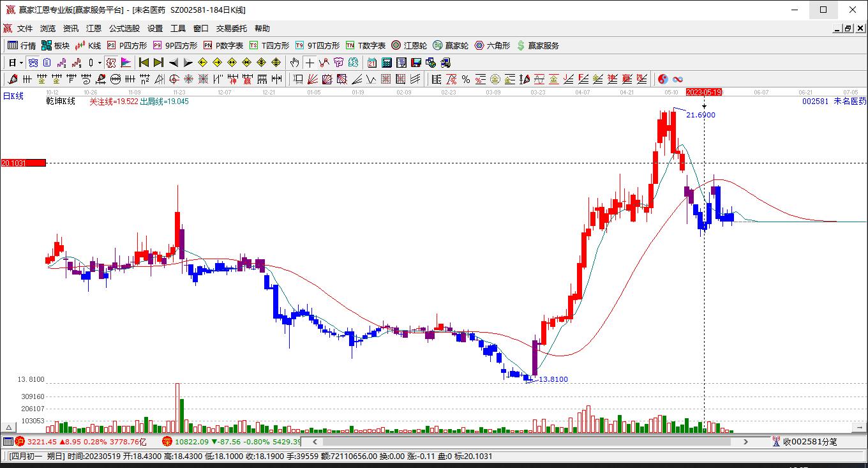The width and height of the screenshot is (868, 468).
Task: Switch to the K线 chart button
Action: (88, 45)
